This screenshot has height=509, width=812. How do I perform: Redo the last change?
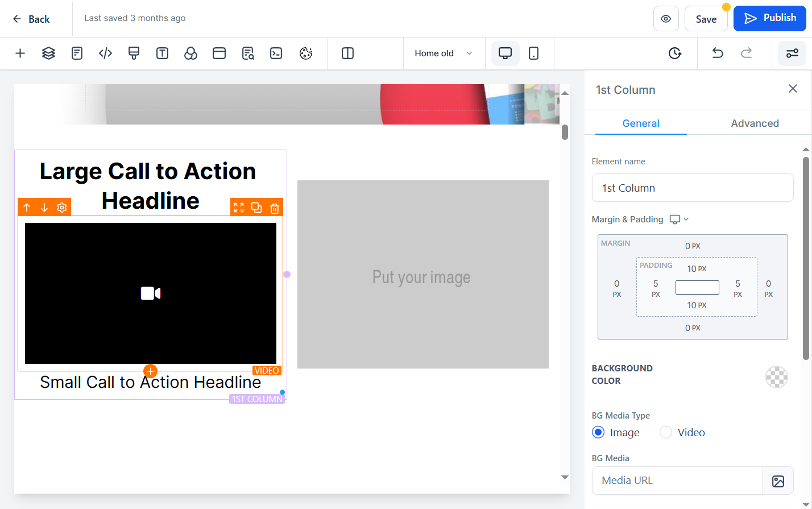[746, 53]
